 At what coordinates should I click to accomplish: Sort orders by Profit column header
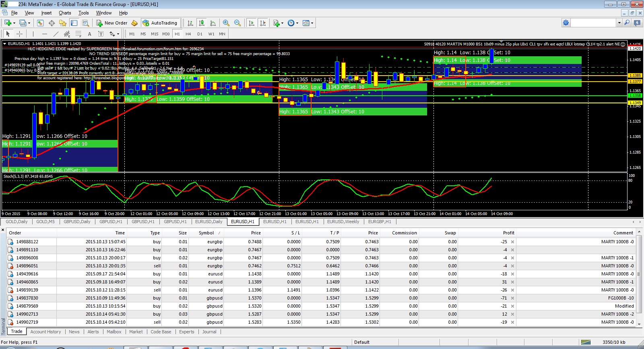508,233
